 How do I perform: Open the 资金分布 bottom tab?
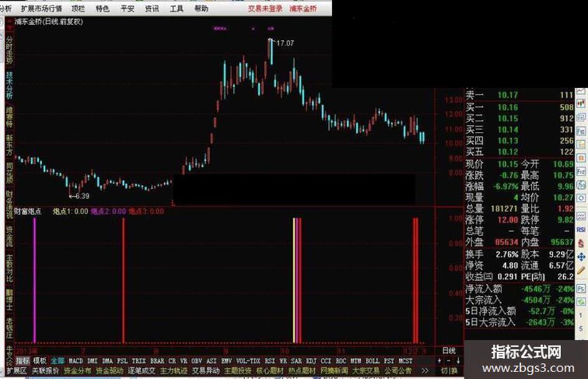pos(77,371)
